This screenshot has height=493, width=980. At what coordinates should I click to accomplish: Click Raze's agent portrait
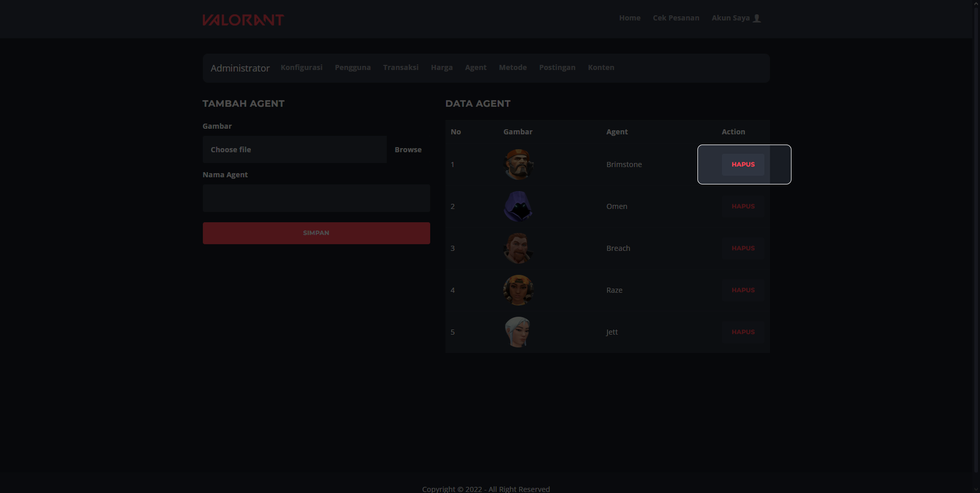(519, 290)
